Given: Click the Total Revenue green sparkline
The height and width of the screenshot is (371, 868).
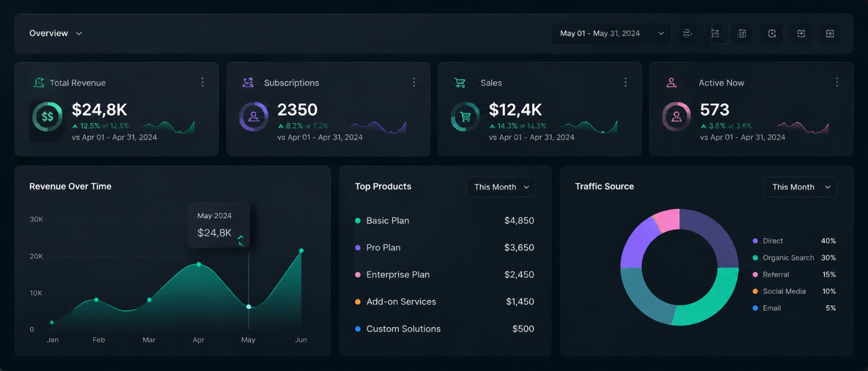Looking at the screenshot, I should 168,127.
